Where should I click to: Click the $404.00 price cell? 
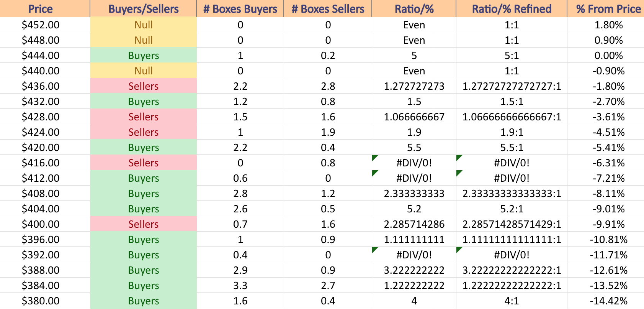pyautogui.click(x=45, y=209)
